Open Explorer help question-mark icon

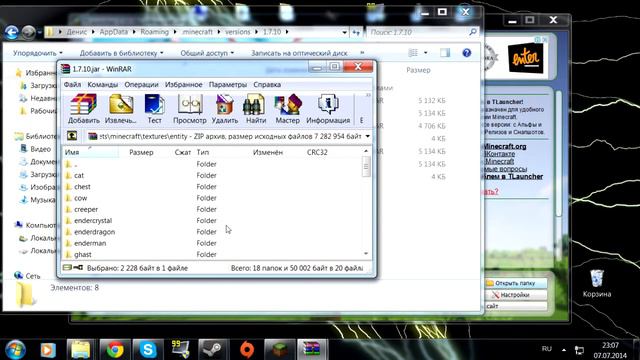467,53
